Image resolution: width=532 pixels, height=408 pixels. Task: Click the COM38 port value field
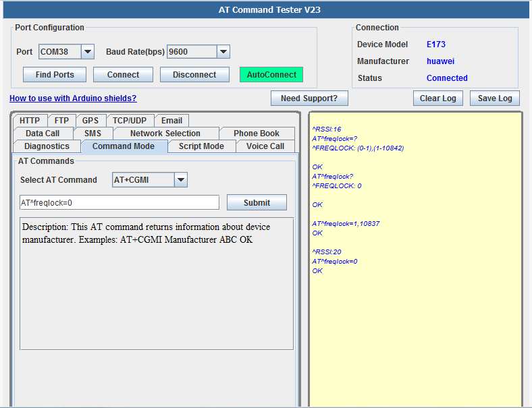click(x=60, y=52)
